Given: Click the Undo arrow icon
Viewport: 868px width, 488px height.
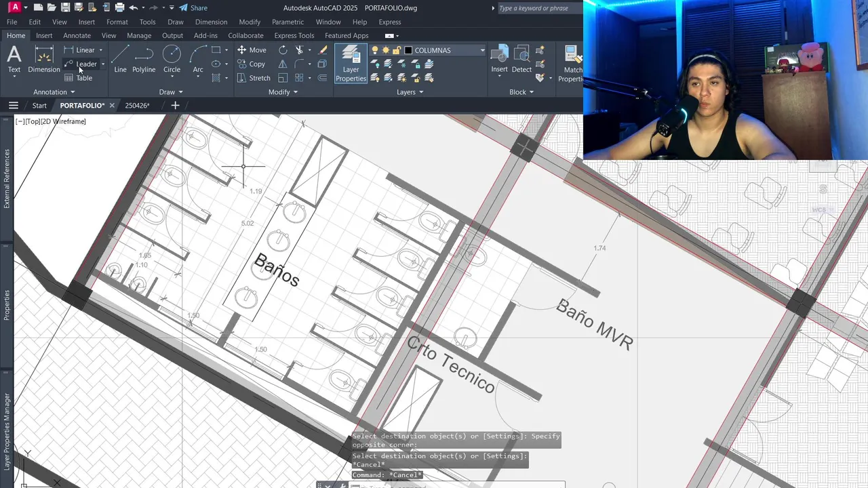Looking at the screenshot, I should click(x=134, y=8).
